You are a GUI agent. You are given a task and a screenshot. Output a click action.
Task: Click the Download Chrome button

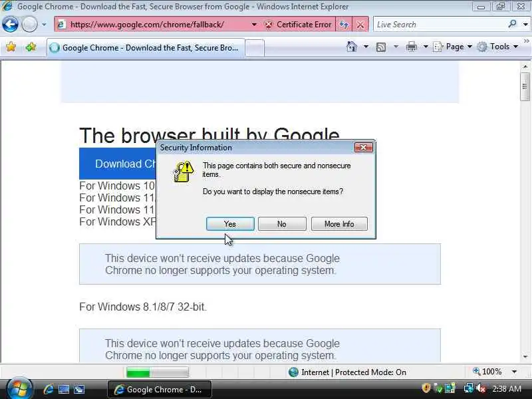tap(118, 164)
